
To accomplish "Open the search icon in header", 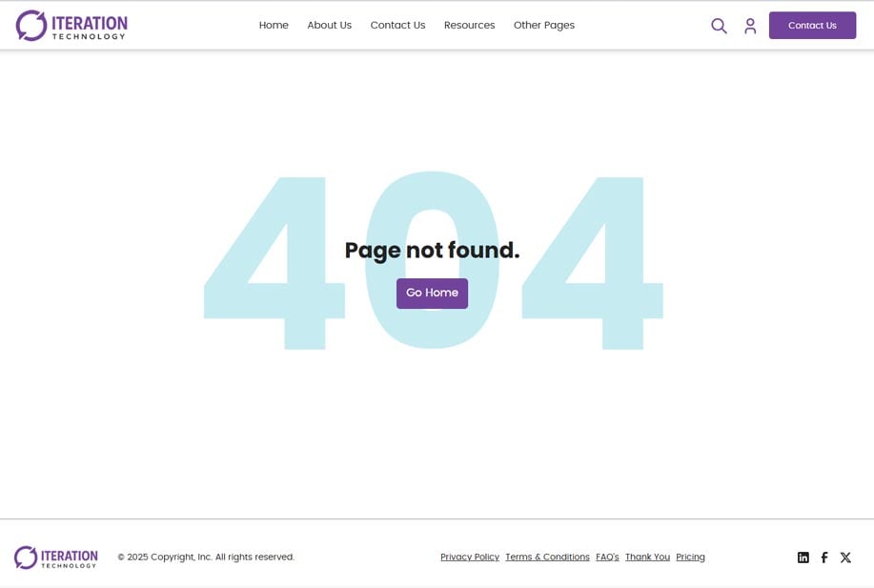I will pyautogui.click(x=719, y=26).
